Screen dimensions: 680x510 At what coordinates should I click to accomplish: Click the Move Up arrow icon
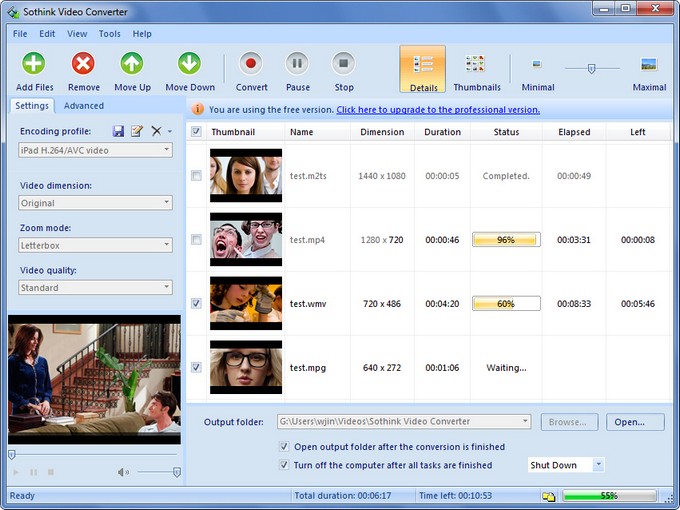132,65
